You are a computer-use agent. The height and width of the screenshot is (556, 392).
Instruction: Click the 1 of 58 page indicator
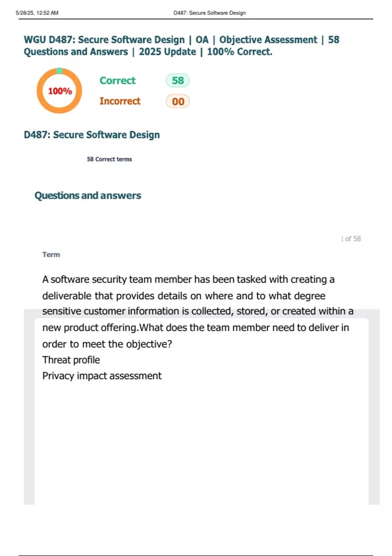coord(351,239)
